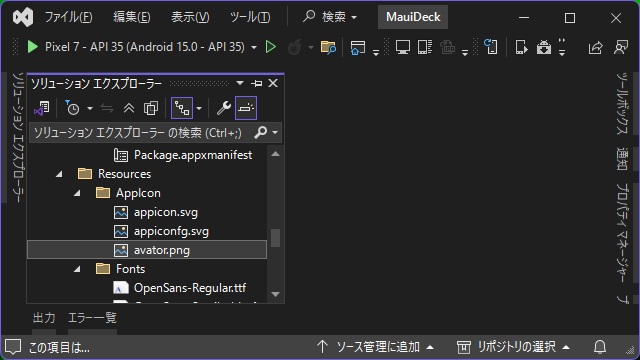
Task: Click the MauiDeck solution name button
Action: coord(413,17)
